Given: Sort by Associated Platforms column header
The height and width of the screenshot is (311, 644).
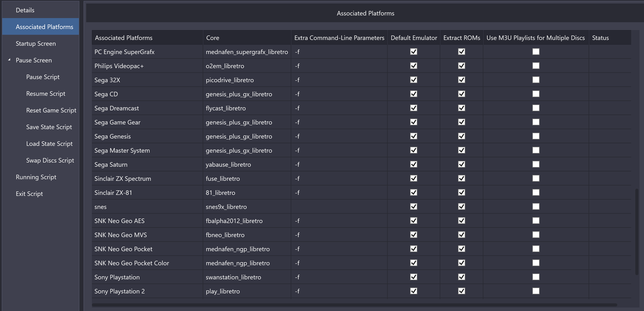Looking at the screenshot, I should (x=147, y=38).
